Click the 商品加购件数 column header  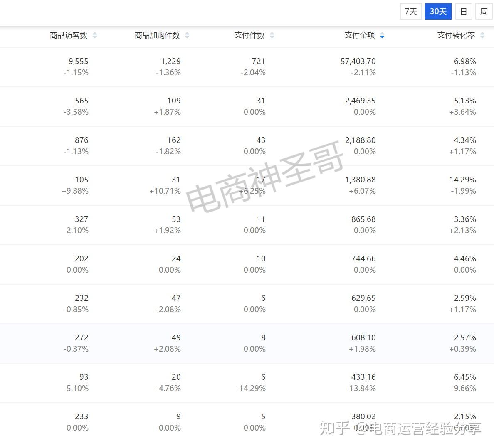(x=157, y=35)
